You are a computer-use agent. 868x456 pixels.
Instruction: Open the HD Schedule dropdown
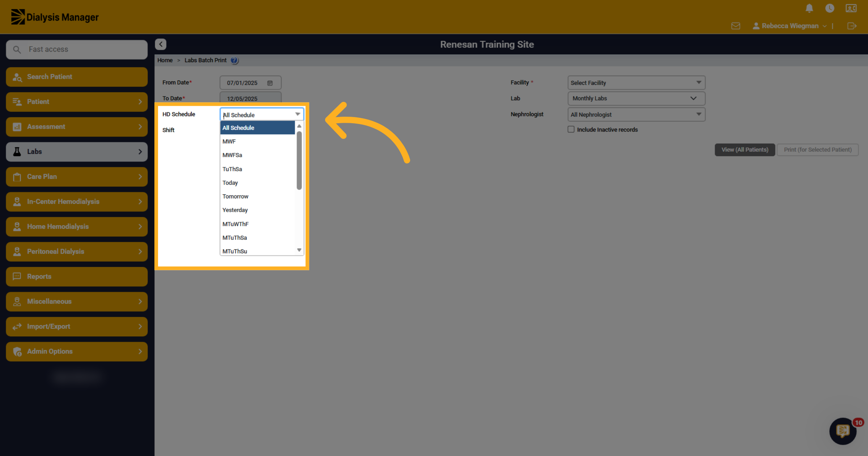click(262, 115)
